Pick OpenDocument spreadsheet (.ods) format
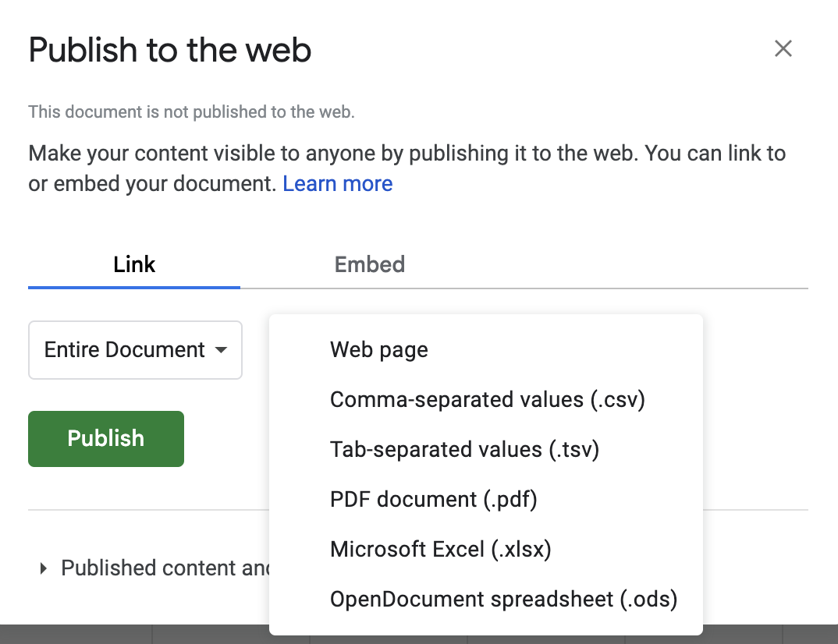Image resolution: width=838 pixels, height=644 pixels. [x=503, y=599]
